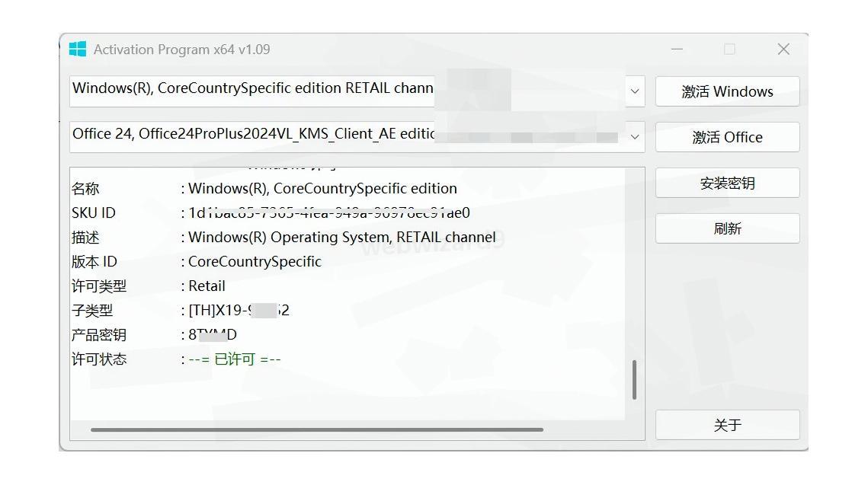This screenshot has width=868, height=485.
Task: Click the green 已许可 status text
Action: click(235, 359)
